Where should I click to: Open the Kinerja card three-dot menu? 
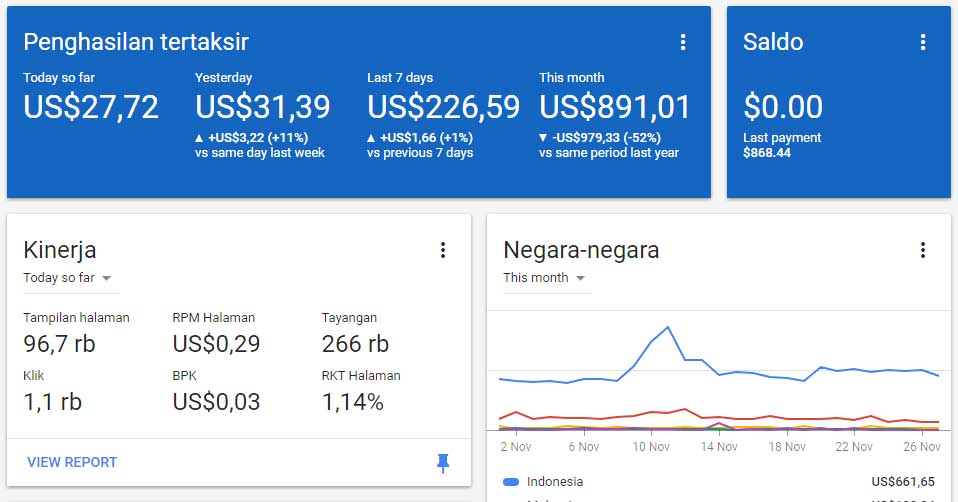pos(443,250)
